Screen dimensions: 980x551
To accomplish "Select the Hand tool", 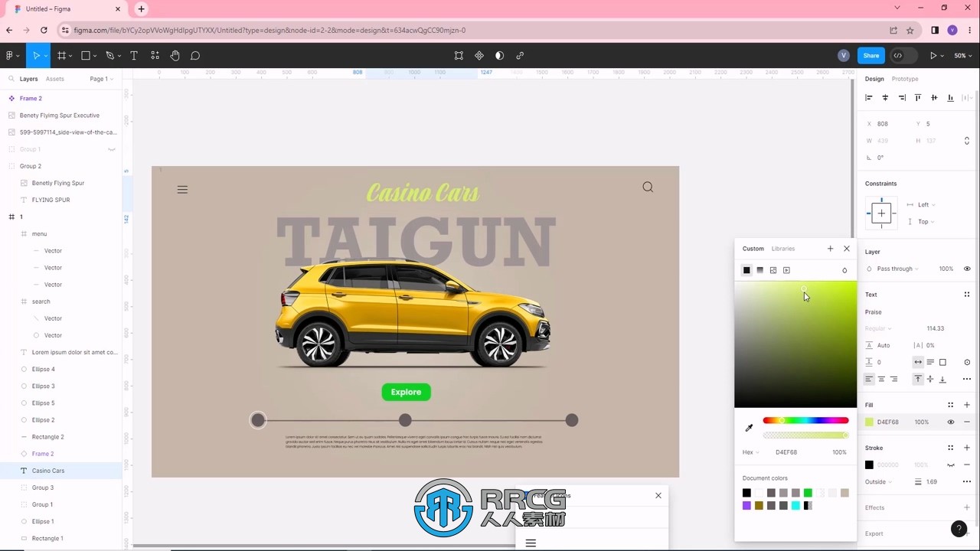I will 175,56.
